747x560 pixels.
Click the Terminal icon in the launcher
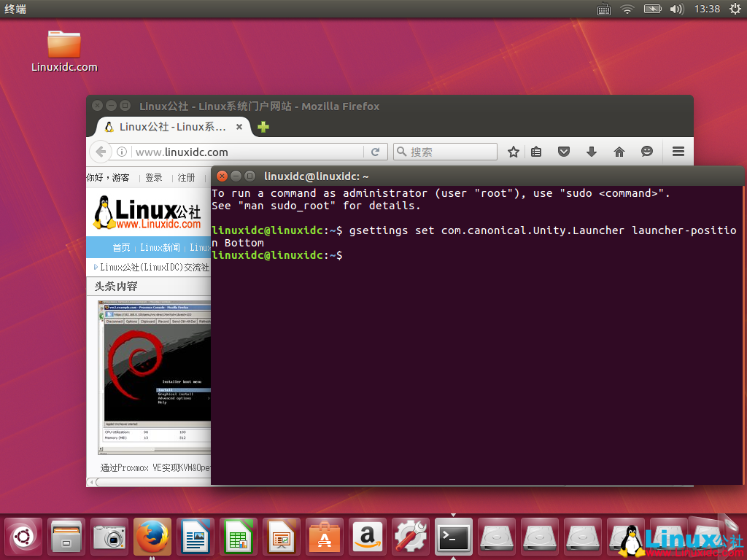click(x=454, y=537)
